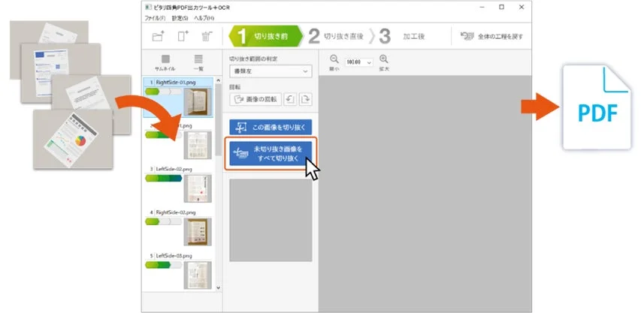Viewport: 644px width, 313px height.
Task: Click gray preview box below crop buttons
Action: [x=271, y=220]
